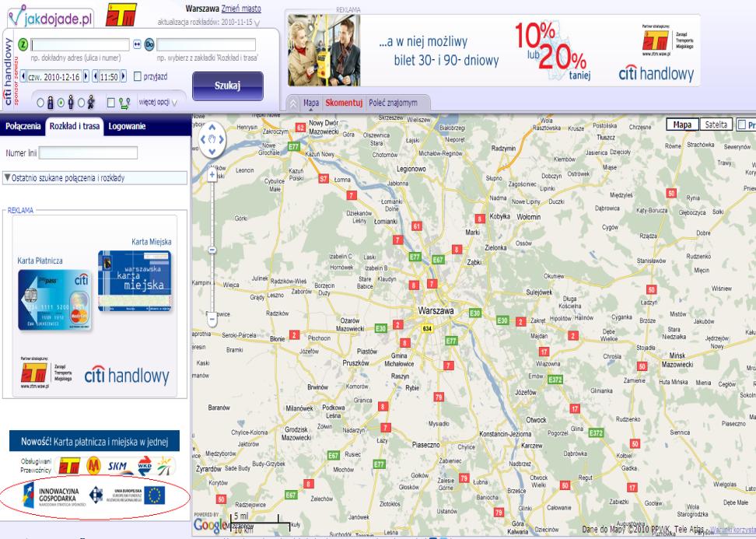
Task: Toggle the checkbox right of Satelita button
Action: coord(741,124)
